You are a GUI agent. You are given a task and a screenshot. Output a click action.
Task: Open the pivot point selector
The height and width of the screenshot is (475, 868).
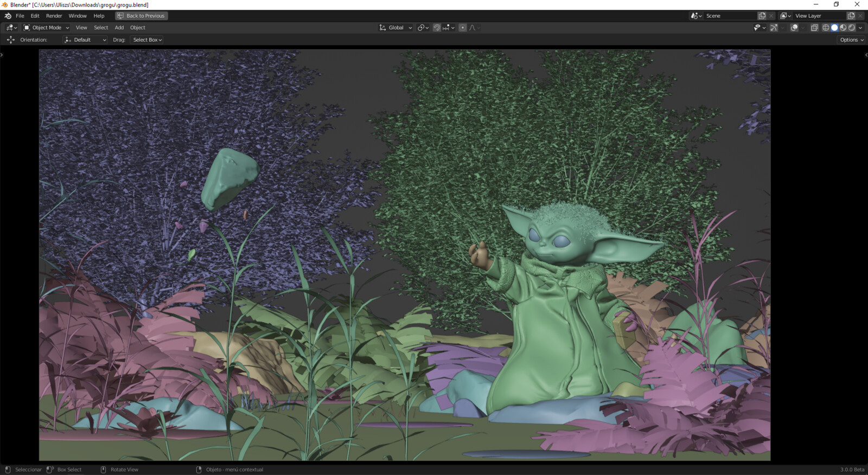423,28
